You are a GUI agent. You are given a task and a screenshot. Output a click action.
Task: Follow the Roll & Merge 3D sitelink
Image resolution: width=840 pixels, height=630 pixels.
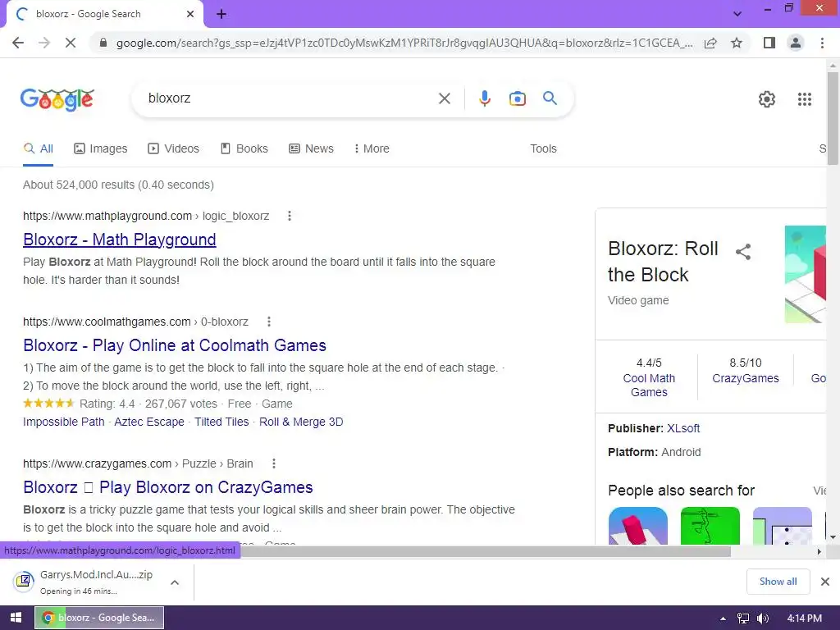pos(301,422)
